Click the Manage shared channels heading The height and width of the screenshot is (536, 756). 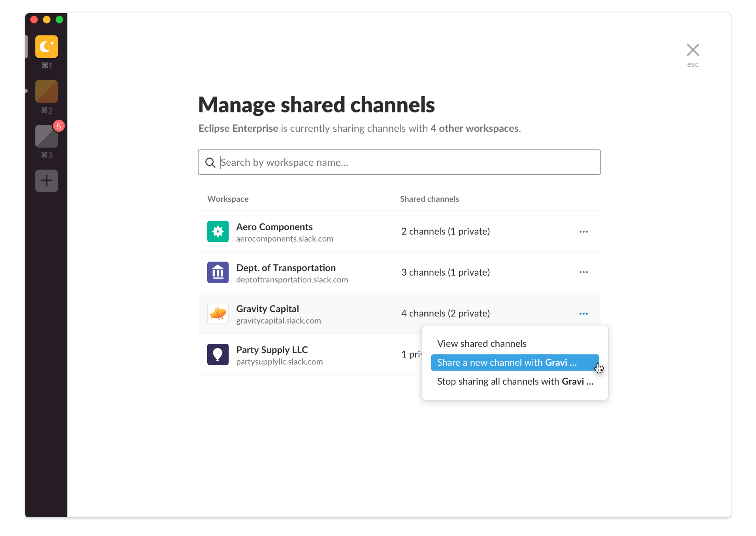click(x=317, y=105)
